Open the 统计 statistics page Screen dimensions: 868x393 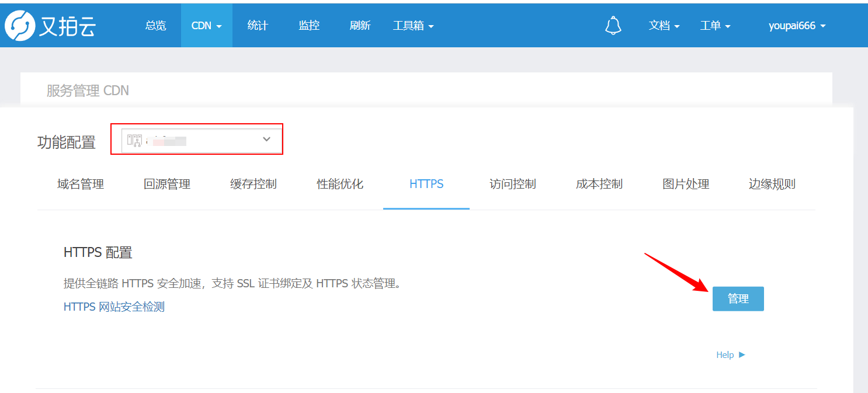click(x=258, y=26)
